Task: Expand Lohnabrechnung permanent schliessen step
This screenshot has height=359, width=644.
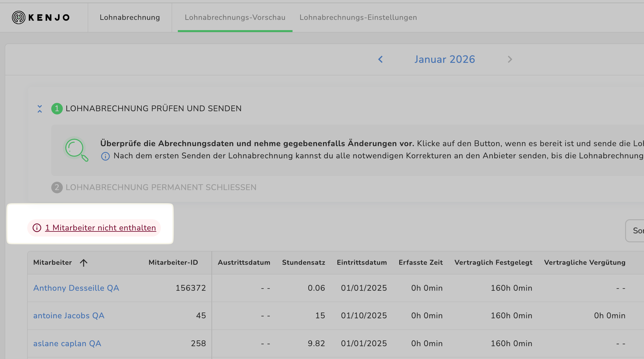Action: 161,187
